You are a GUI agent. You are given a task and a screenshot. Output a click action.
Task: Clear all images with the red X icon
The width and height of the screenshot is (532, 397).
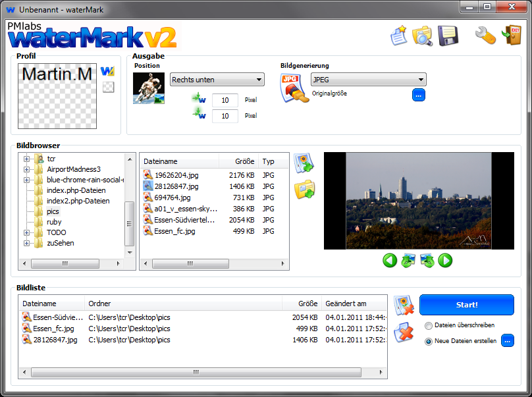(404, 332)
